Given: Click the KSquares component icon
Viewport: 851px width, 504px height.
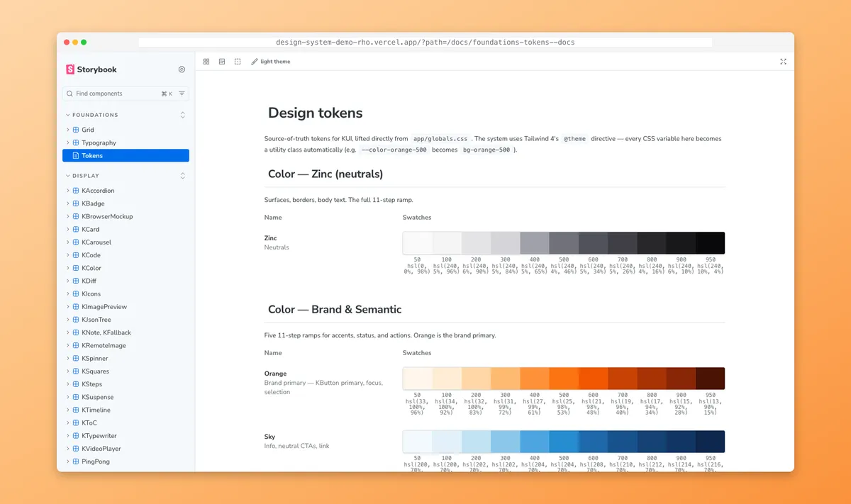Looking at the screenshot, I should tap(76, 371).
